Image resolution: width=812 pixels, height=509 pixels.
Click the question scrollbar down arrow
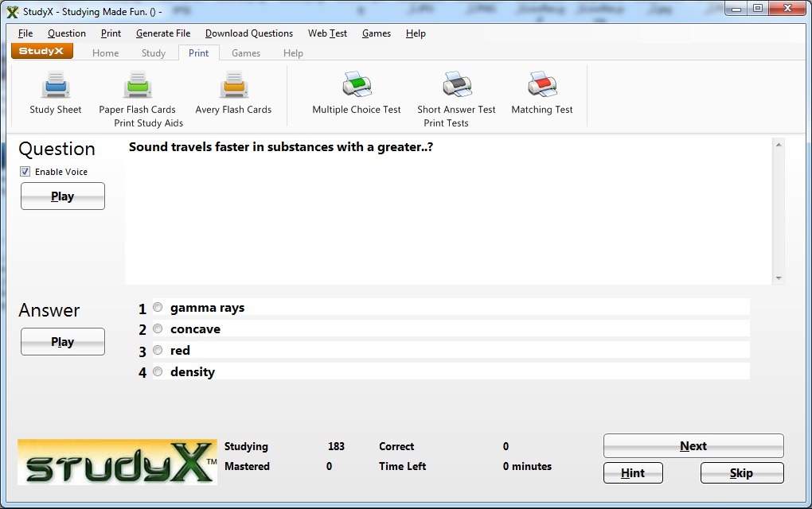point(779,278)
